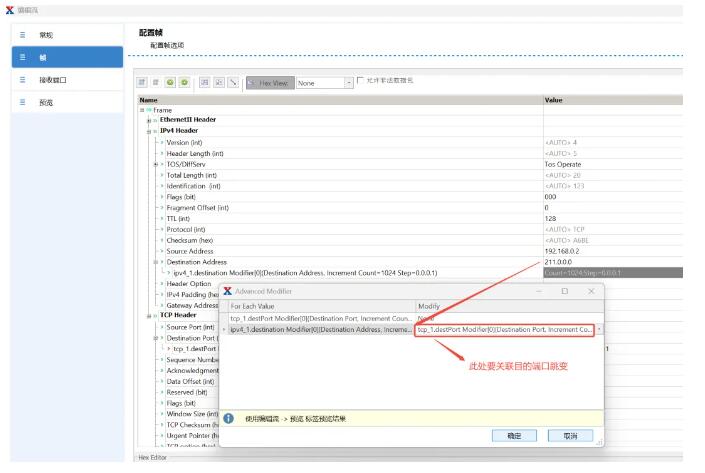
Task: Open the Hex View None dropdown
Action: click(349, 83)
